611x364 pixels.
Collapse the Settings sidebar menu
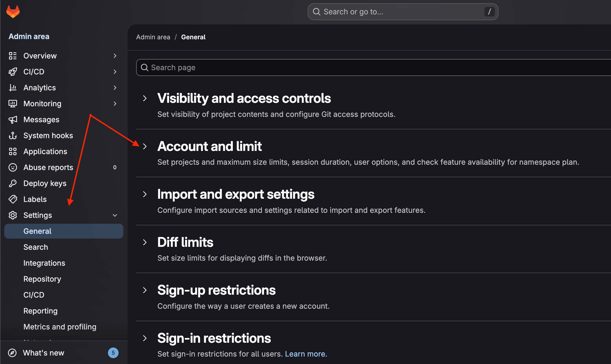(115, 215)
